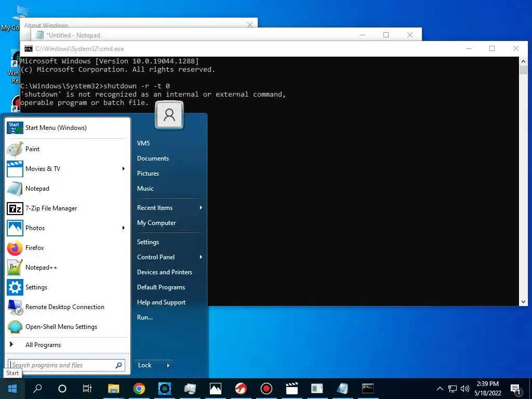
Task: Click the cmd.exe title bar icon
Action: [x=29, y=49]
